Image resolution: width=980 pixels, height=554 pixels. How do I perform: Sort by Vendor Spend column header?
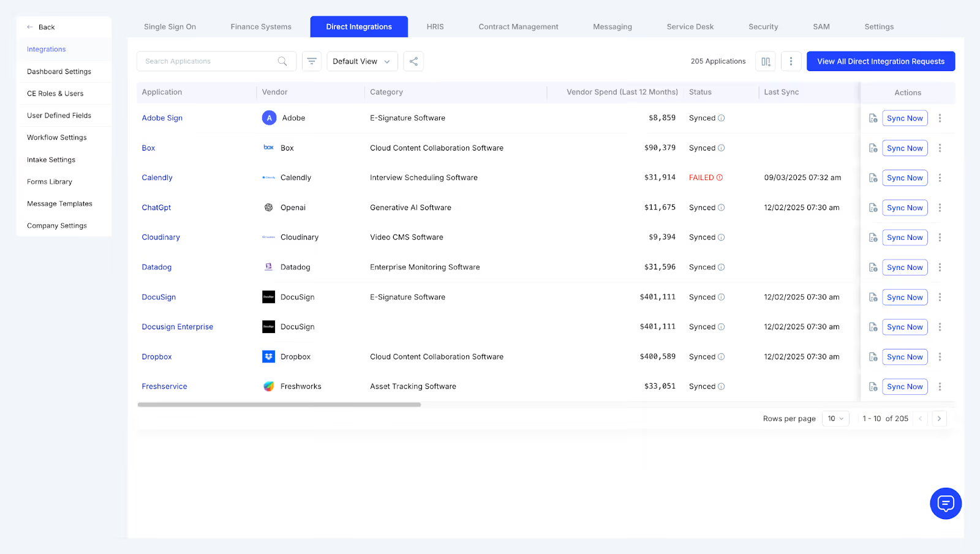point(622,92)
